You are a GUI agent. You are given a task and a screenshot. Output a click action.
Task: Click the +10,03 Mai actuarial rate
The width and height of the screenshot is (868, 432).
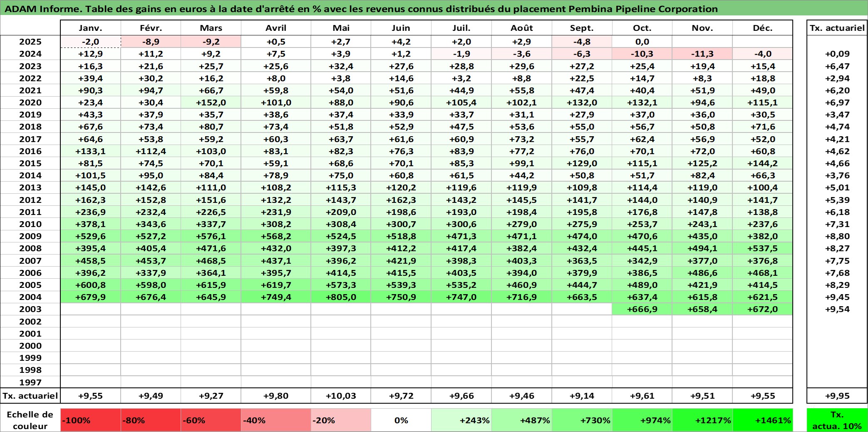click(x=341, y=396)
